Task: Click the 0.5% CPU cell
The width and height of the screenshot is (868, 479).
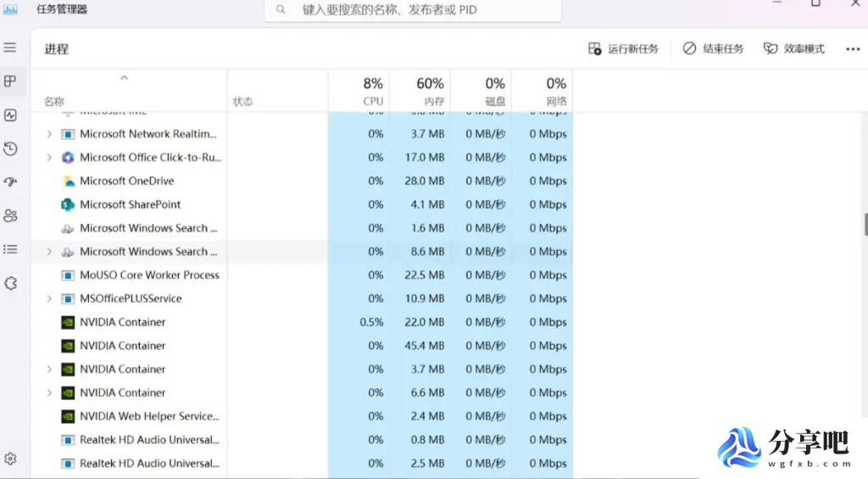Action: click(359, 322)
